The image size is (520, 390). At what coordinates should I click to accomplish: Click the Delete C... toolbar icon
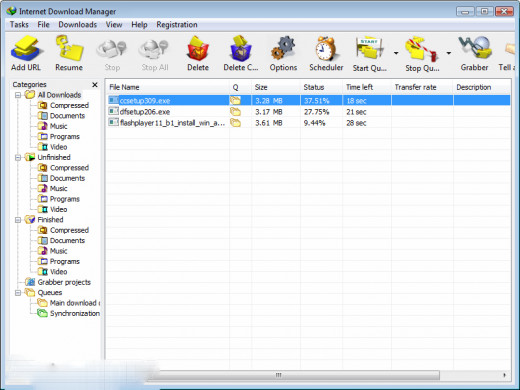coord(241,53)
